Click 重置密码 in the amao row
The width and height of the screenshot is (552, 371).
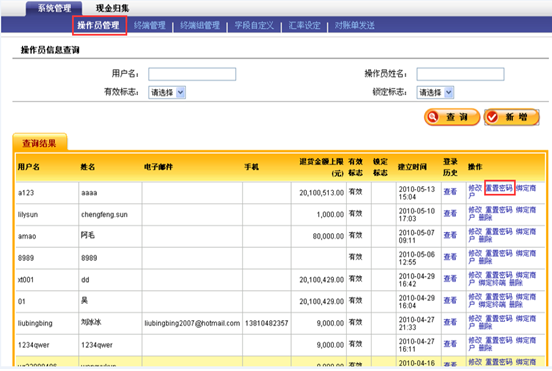499,232
